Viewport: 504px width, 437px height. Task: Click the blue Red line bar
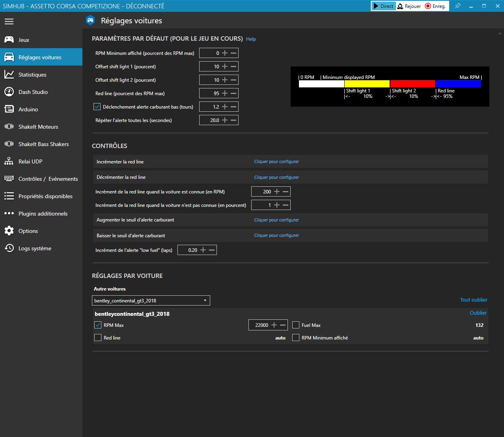pos(459,84)
